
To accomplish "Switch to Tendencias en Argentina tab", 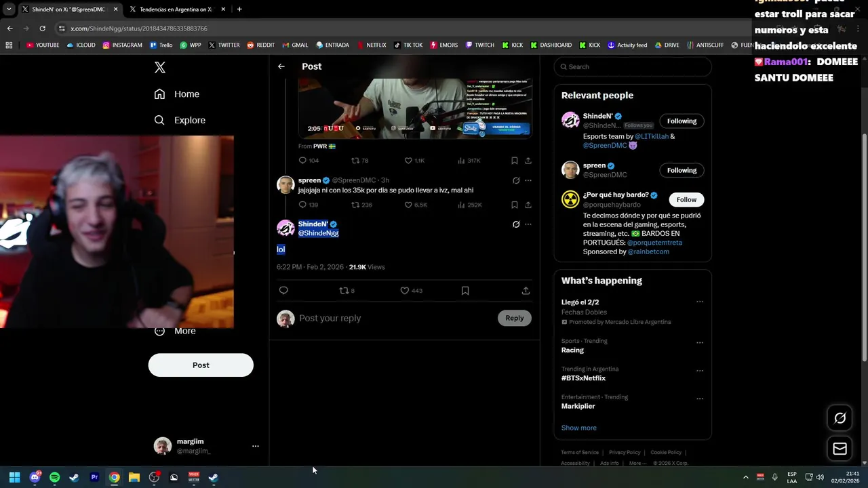I will 176,9.
